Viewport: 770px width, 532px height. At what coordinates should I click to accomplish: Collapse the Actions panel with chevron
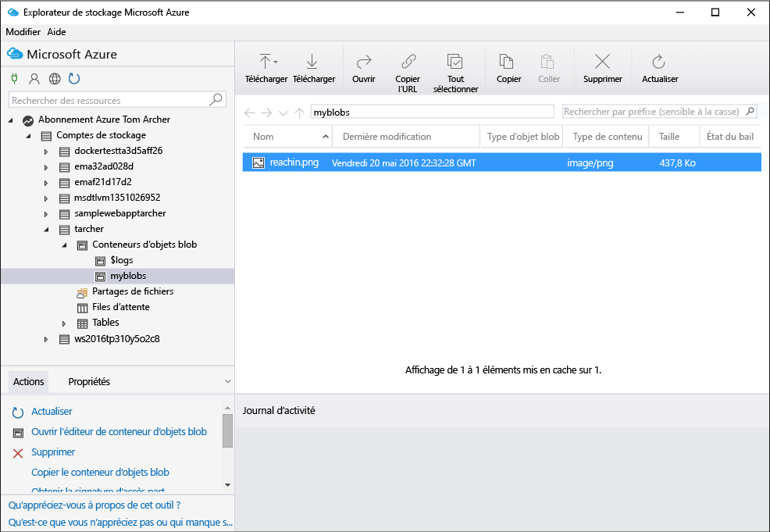pos(227,381)
